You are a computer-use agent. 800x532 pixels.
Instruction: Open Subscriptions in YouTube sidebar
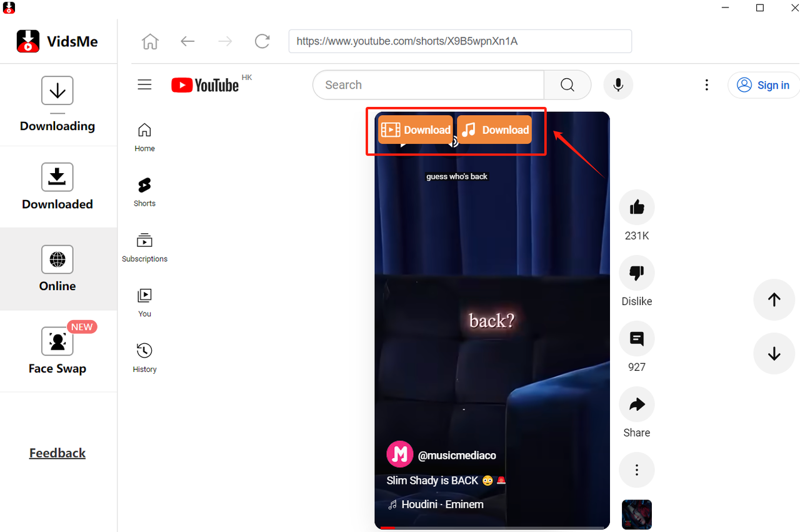coord(144,248)
